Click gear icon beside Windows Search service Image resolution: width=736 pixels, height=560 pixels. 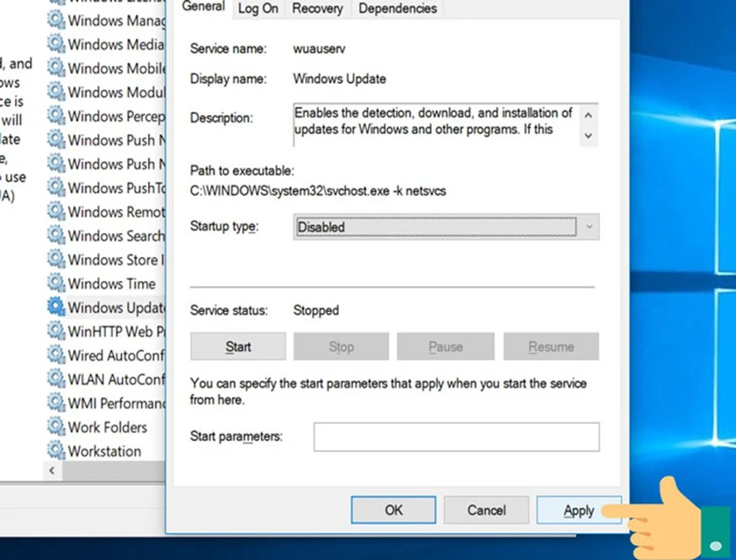pyautogui.click(x=56, y=235)
